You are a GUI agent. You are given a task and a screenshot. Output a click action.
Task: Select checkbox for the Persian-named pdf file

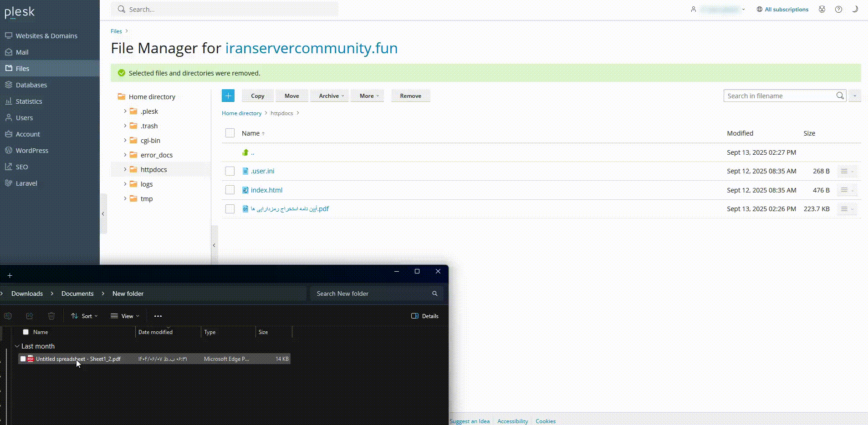230,209
